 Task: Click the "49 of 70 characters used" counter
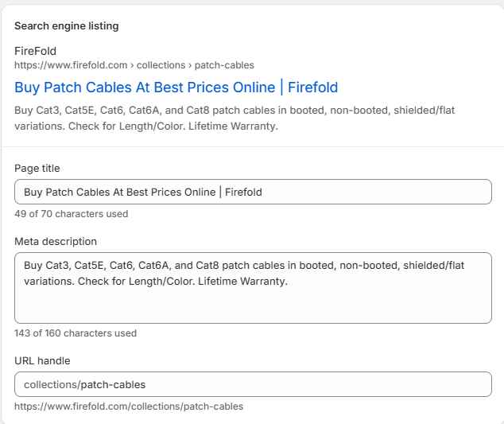[71, 214]
